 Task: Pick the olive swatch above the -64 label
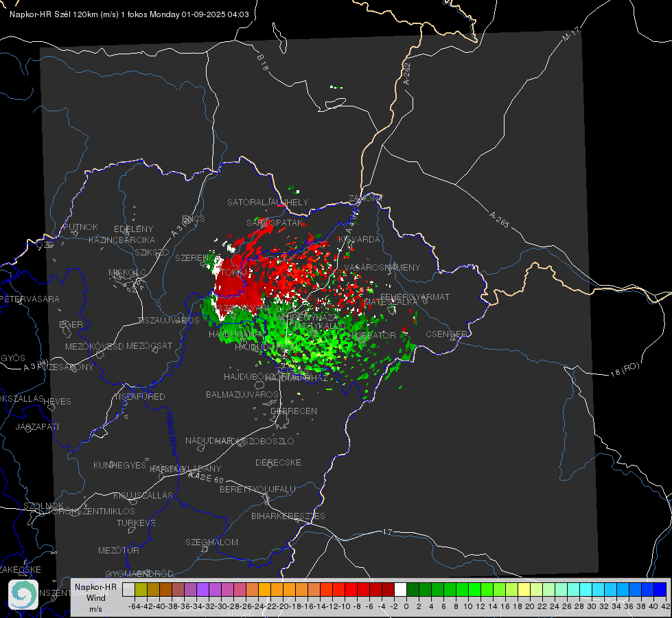pyautogui.click(x=141, y=589)
